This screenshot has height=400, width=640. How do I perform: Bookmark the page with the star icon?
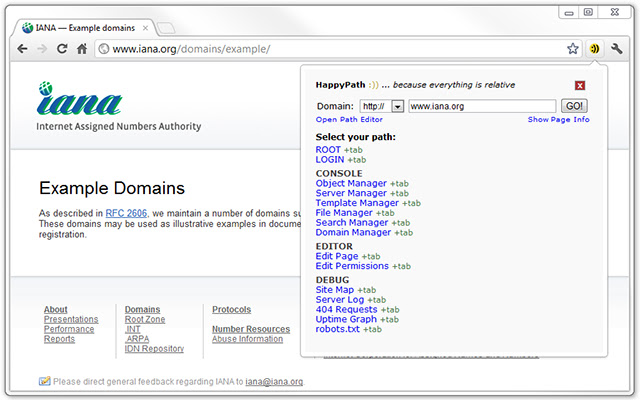(x=573, y=49)
